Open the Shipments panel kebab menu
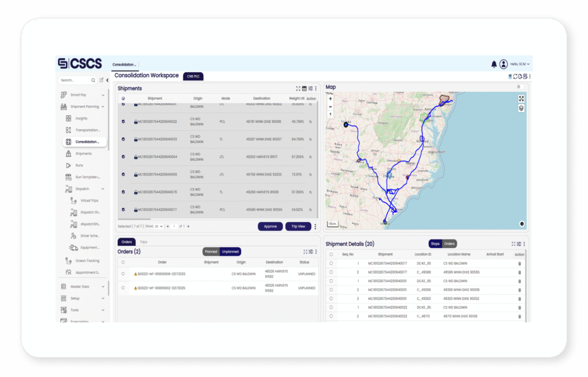The width and height of the screenshot is (588, 377). click(x=315, y=88)
